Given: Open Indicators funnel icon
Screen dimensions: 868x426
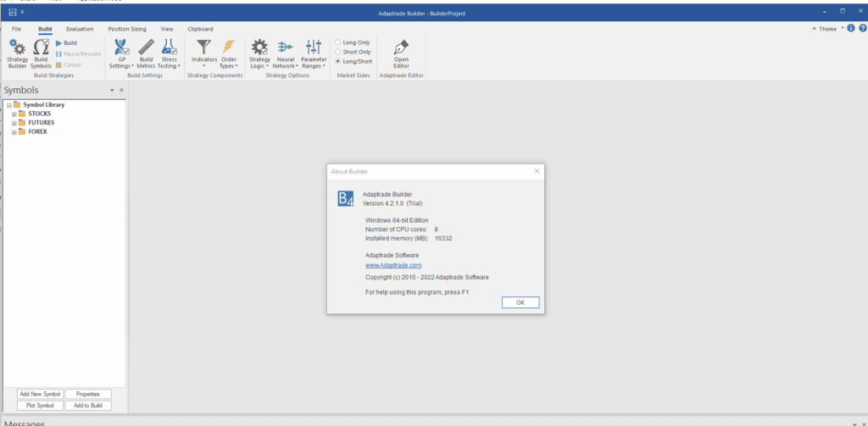Looking at the screenshot, I should click(x=203, y=47).
